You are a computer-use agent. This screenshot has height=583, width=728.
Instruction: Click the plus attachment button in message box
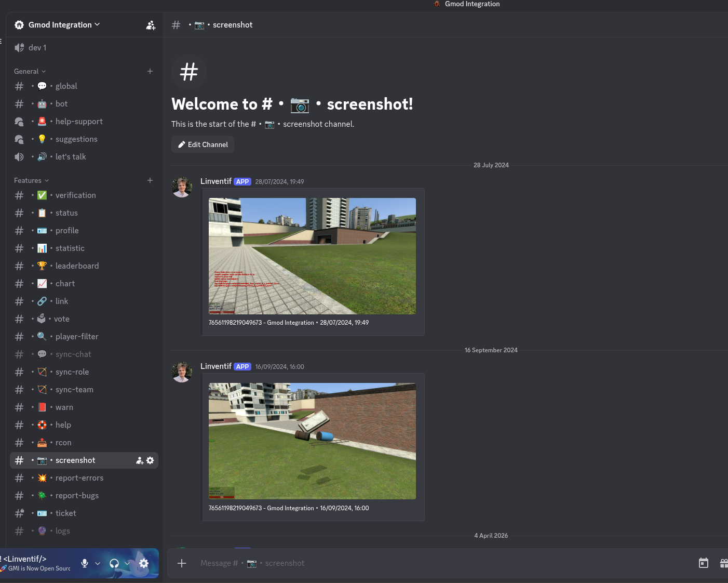point(182,563)
